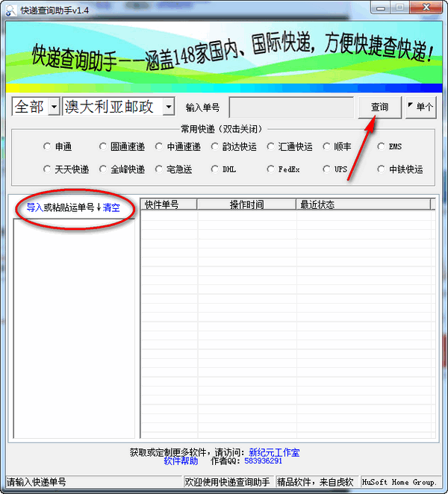This screenshot has height=494, width=448.
Task: Click the 常用快递（双击关闭）group label
Action: [222, 129]
